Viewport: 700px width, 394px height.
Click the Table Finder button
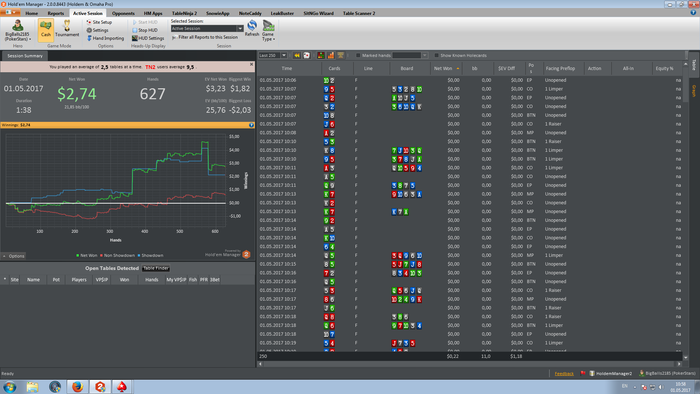[x=156, y=268]
